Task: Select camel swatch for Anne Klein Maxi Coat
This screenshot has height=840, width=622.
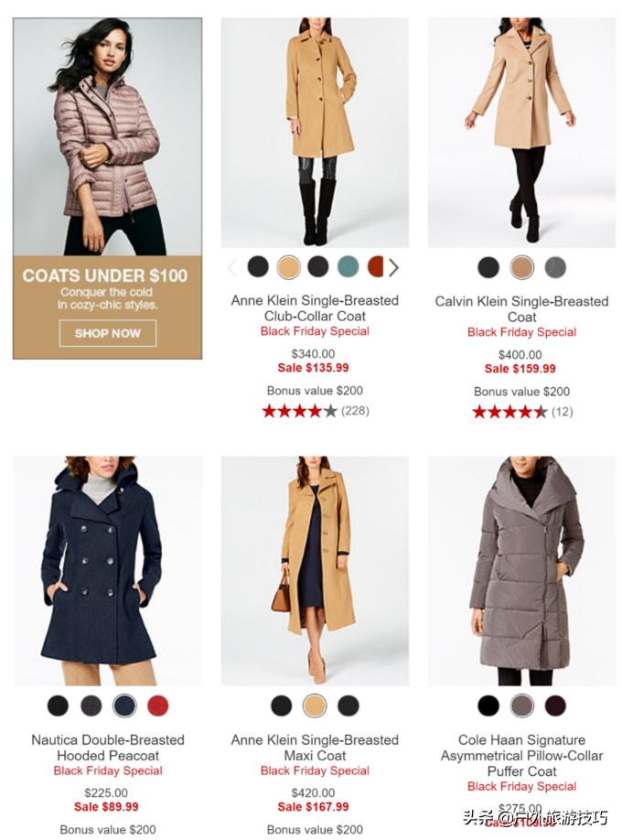Action: point(315,705)
